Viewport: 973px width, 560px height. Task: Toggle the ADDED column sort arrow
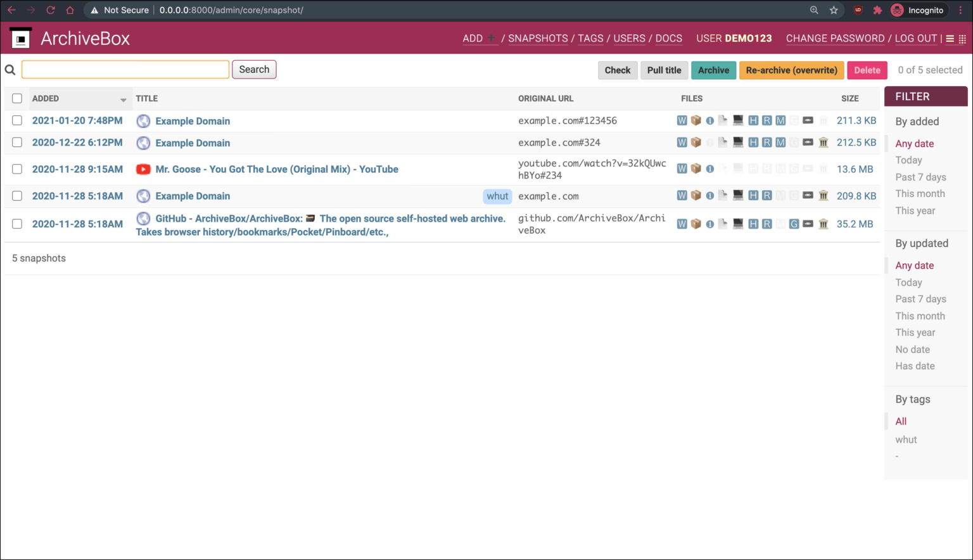[123, 99]
